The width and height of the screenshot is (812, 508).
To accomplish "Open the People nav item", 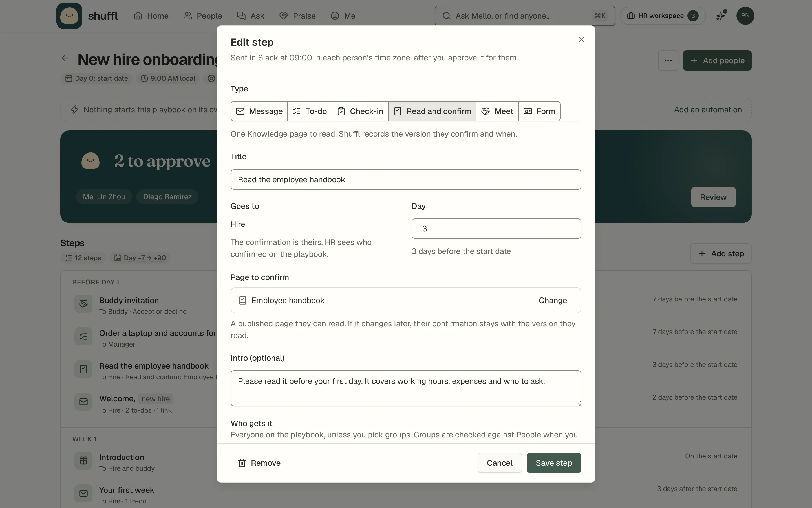I will tap(203, 16).
